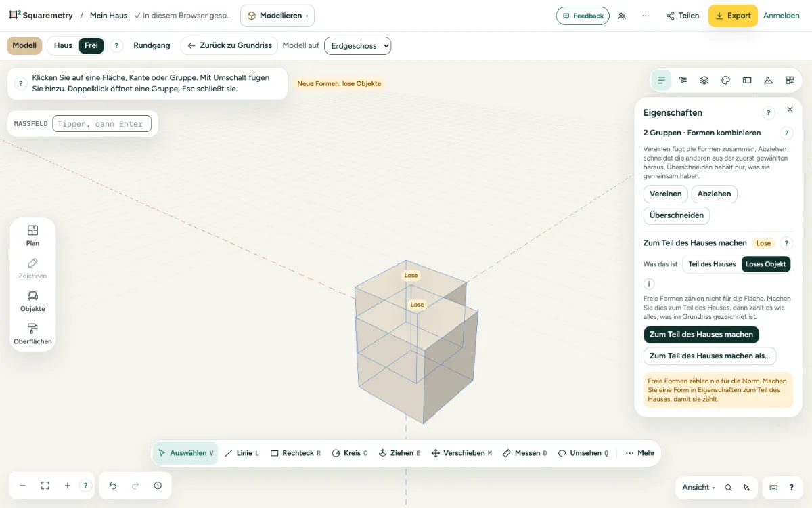Image resolution: width=812 pixels, height=508 pixels.
Task: Set type to Teil des Hauses
Action: [712, 264]
